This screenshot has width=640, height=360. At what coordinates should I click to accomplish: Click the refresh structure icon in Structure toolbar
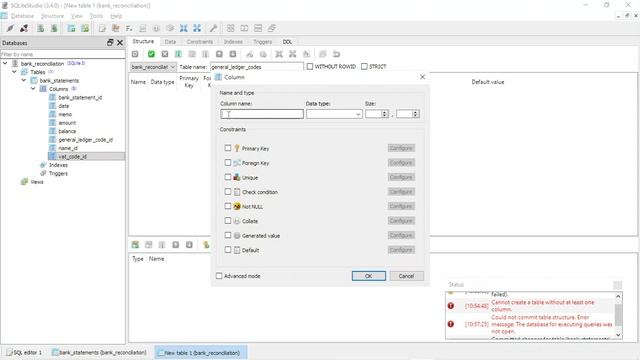135,54
